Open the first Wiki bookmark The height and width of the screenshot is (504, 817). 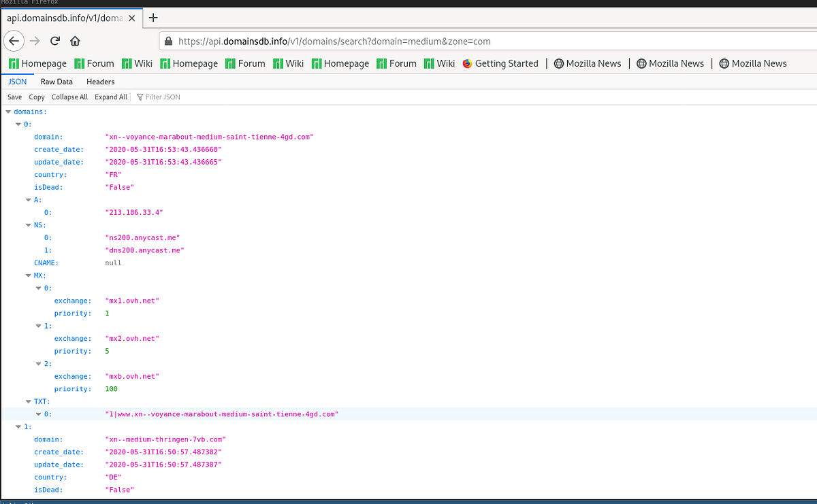point(138,63)
